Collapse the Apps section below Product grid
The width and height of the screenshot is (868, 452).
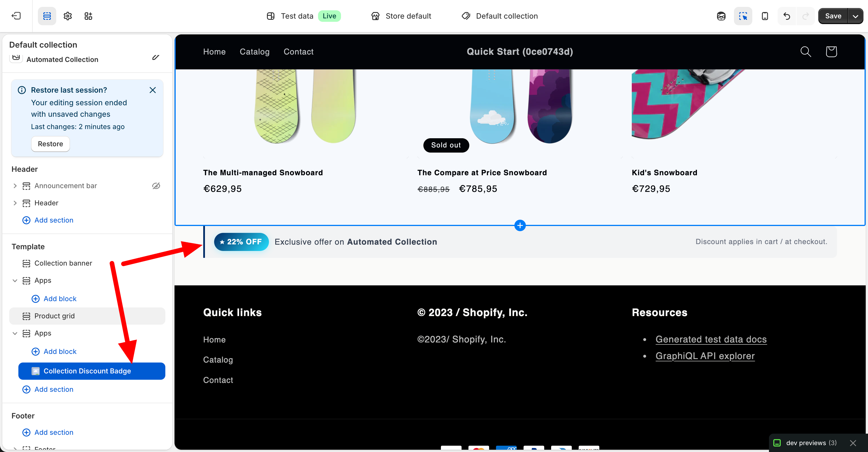[x=15, y=333]
